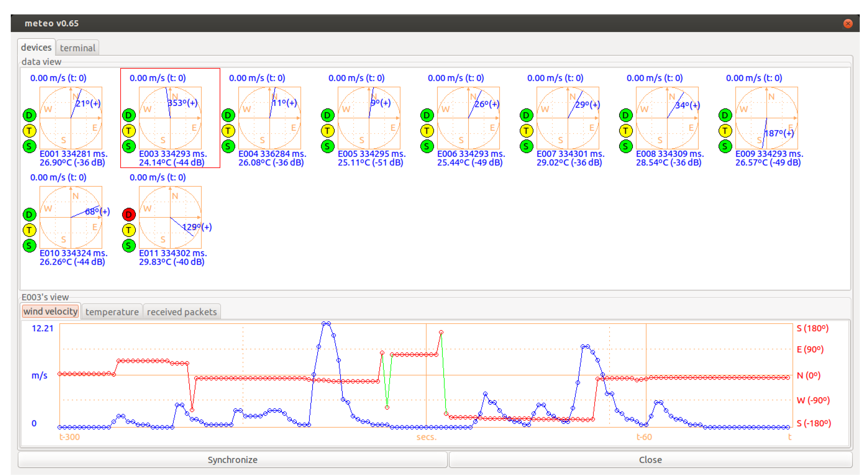Click the green D indicator of E001
Screen dimensions: 868x476
pos(29,115)
